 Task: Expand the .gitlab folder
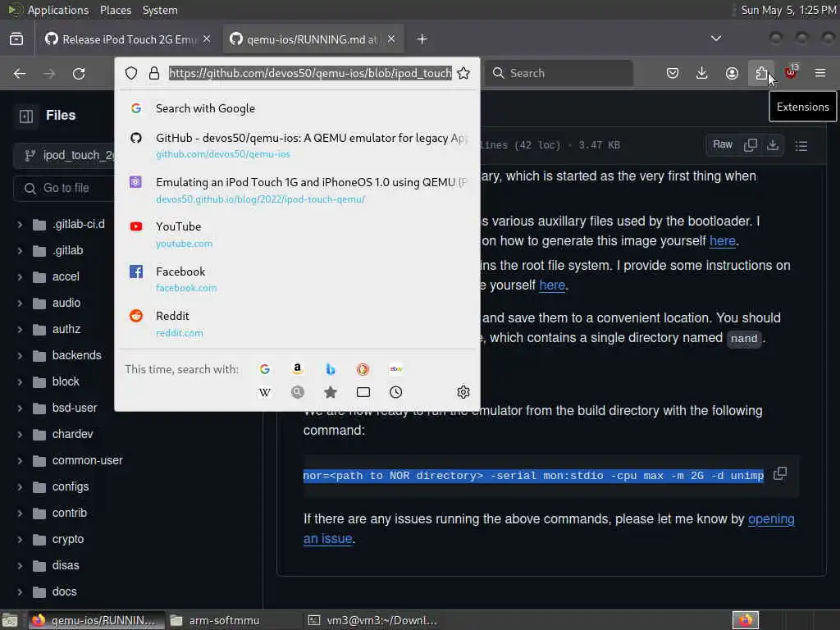pyautogui.click(x=20, y=251)
